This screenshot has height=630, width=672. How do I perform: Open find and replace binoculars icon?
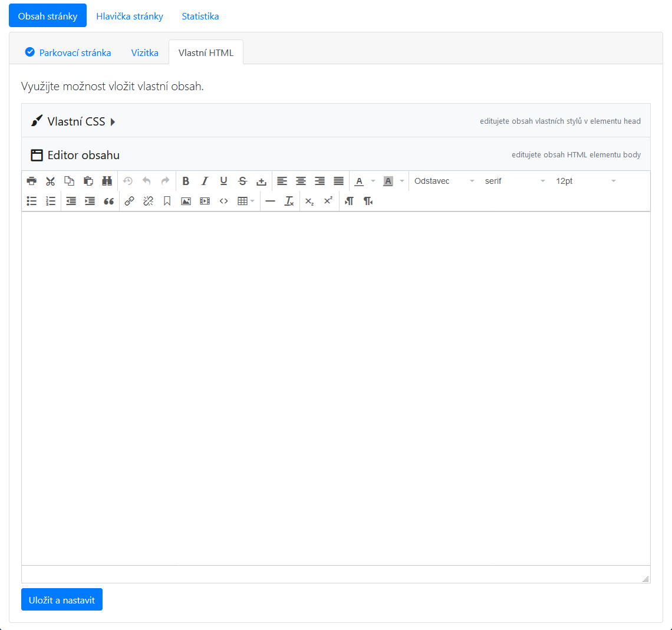point(107,181)
